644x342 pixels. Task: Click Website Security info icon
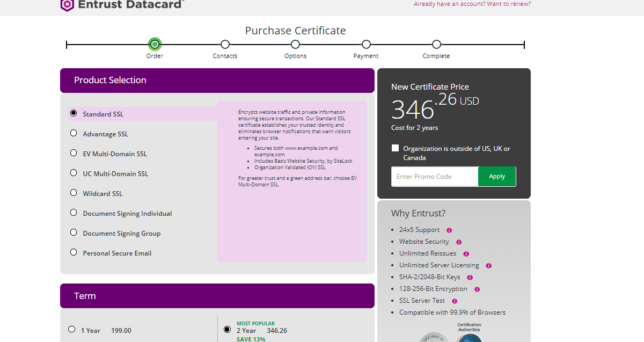coord(458,242)
